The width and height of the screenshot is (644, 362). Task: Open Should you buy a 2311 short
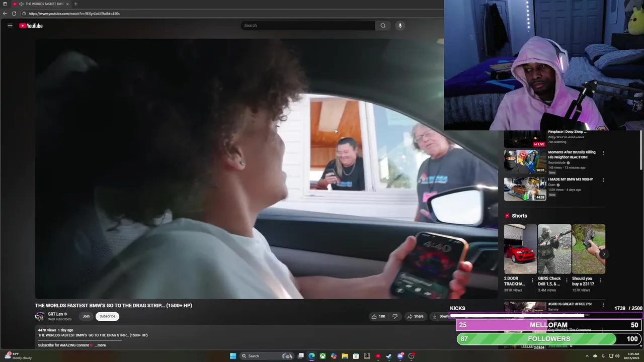pyautogui.click(x=589, y=249)
